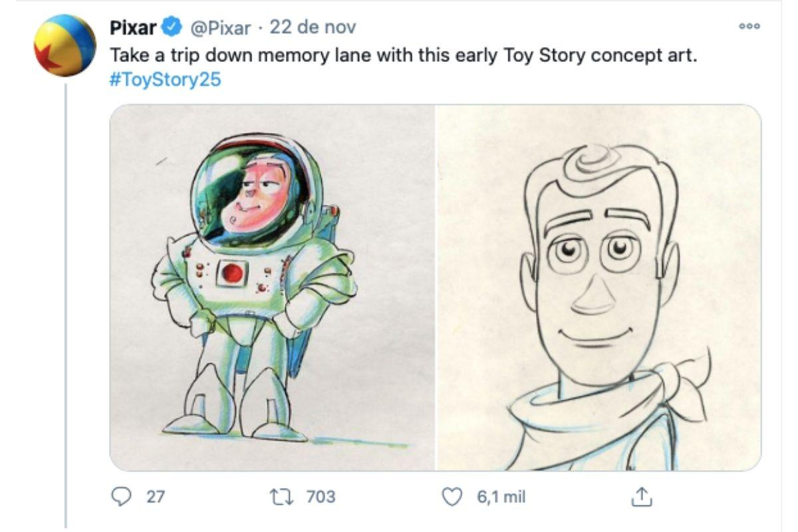Open the three-dot more options menu
This screenshot has height=532, width=798.
[748, 27]
